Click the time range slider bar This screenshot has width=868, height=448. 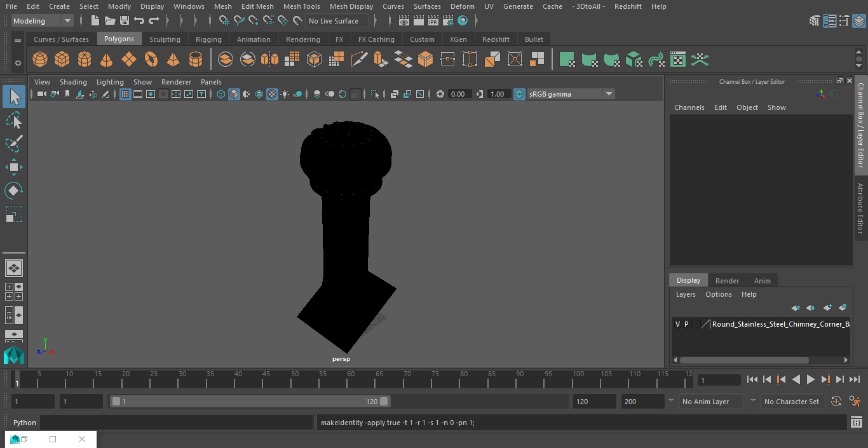coord(250,402)
